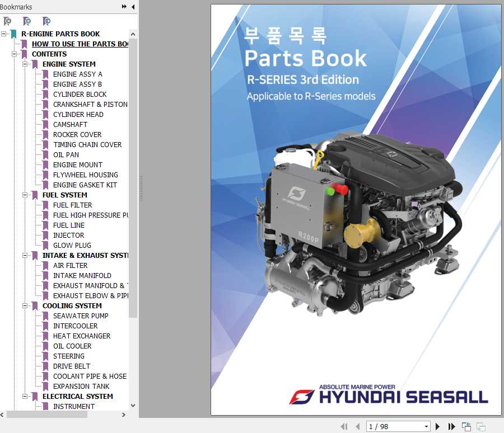Image resolution: width=504 pixels, height=433 pixels.
Task: Click the collapse bookmarks (minus) toolbar icon
Action: click(46, 21)
